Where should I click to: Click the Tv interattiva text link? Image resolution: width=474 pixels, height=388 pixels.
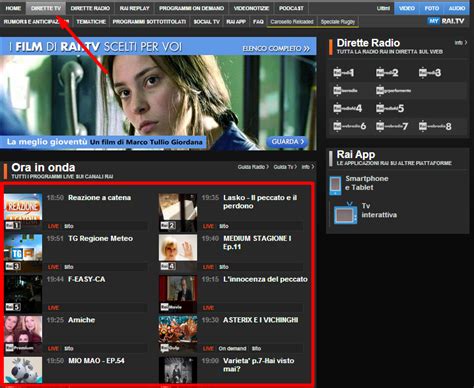click(x=379, y=210)
